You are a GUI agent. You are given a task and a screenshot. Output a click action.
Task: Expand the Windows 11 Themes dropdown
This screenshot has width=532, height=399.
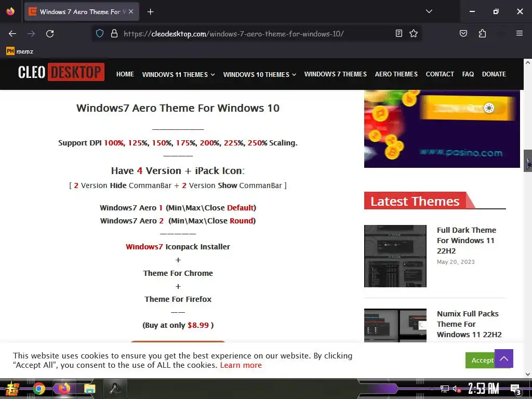(x=179, y=74)
